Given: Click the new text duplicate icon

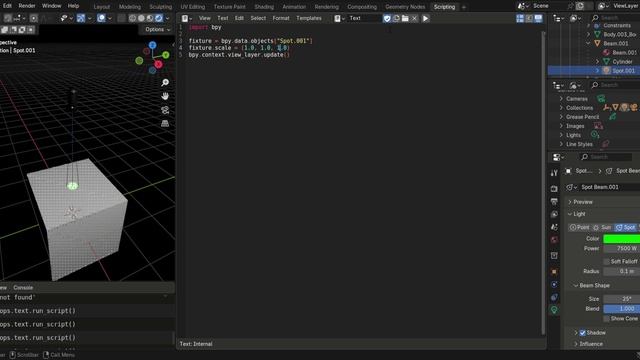Looking at the screenshot, I should pyautogui.click(x=396, y=18).
